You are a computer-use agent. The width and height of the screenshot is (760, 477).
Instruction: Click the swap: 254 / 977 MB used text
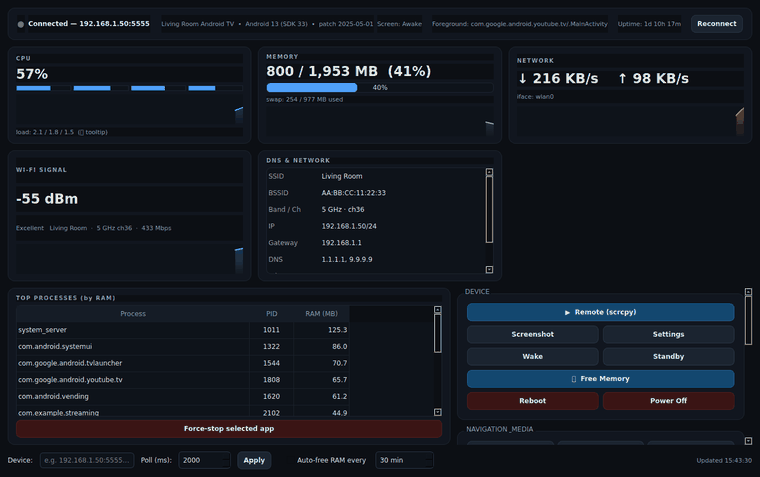304,99
